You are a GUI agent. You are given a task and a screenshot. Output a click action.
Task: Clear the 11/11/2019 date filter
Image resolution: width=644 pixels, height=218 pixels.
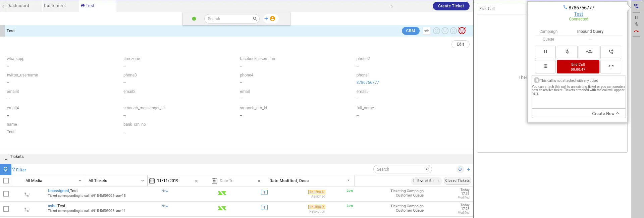click(x=196, y=181)
